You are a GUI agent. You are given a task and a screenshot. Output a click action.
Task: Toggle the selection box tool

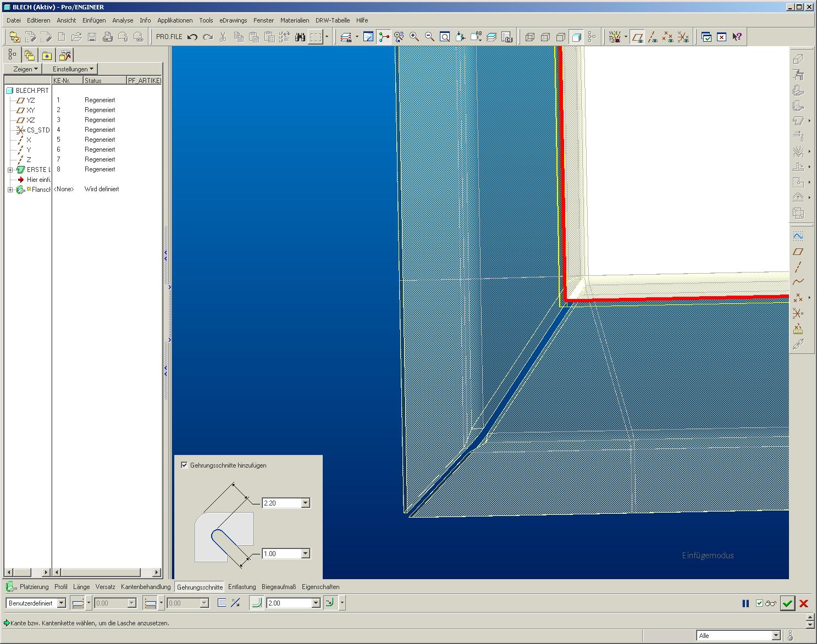[x=316, y=37]
